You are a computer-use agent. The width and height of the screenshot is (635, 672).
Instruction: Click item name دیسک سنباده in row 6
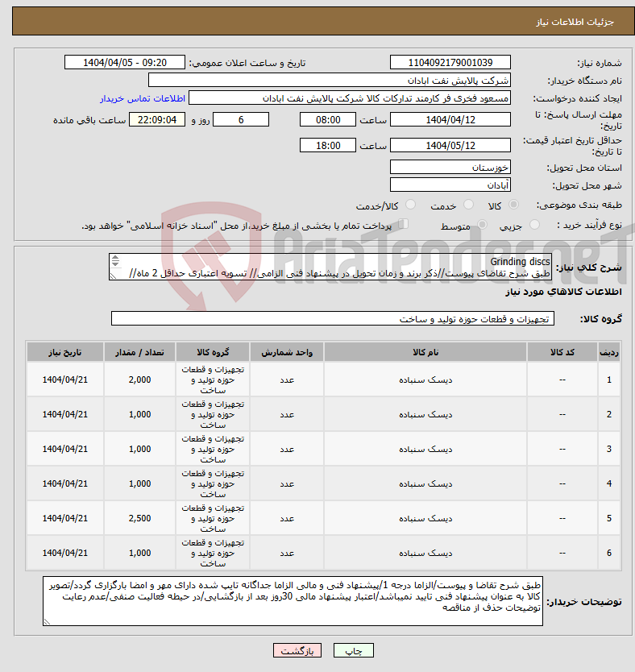click(425, 553)
